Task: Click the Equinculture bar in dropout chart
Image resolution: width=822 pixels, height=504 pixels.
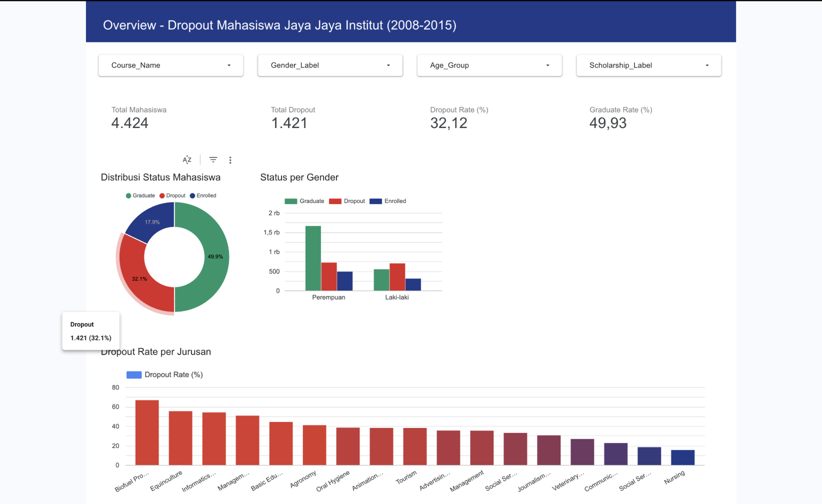Action: click(x=180, y=438)
